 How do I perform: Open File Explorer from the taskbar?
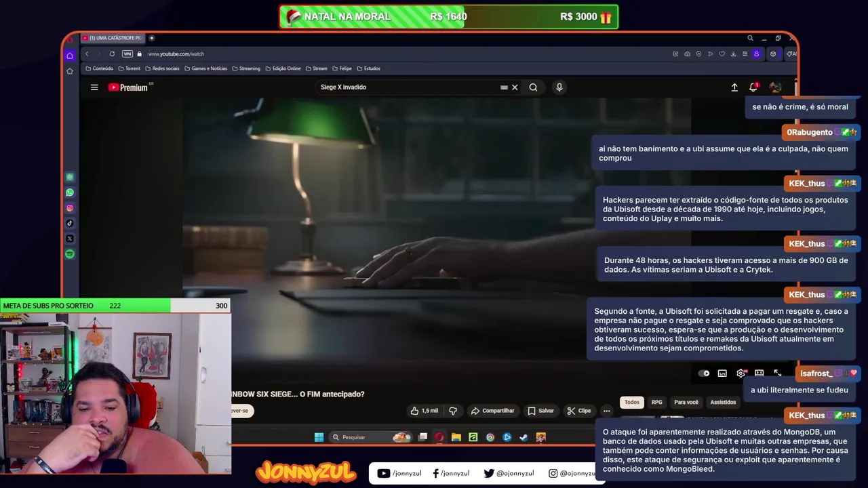(456, 437)
